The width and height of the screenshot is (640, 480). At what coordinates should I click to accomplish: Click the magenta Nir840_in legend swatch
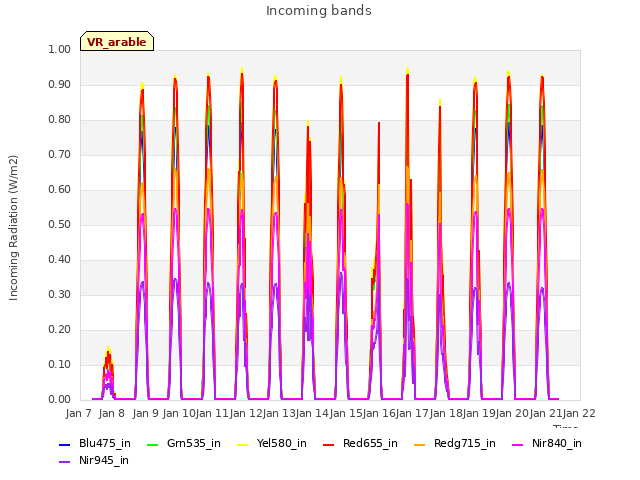pos(518,444)
